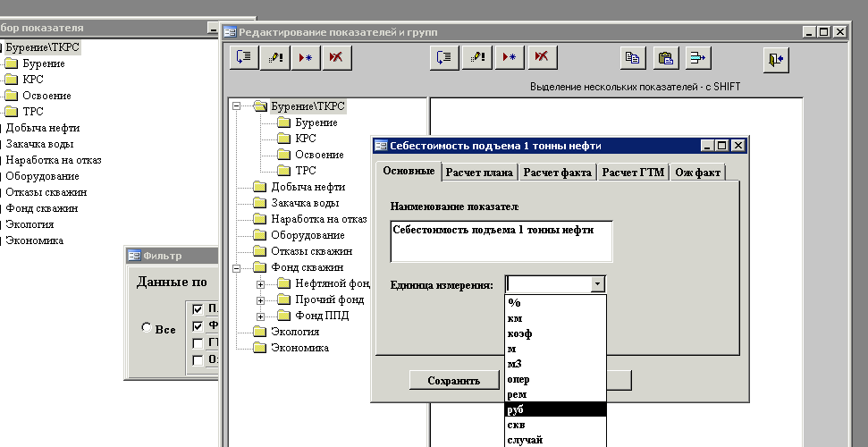
Task: Click the copy icon in the toolbar
Action: coord(633,57)
